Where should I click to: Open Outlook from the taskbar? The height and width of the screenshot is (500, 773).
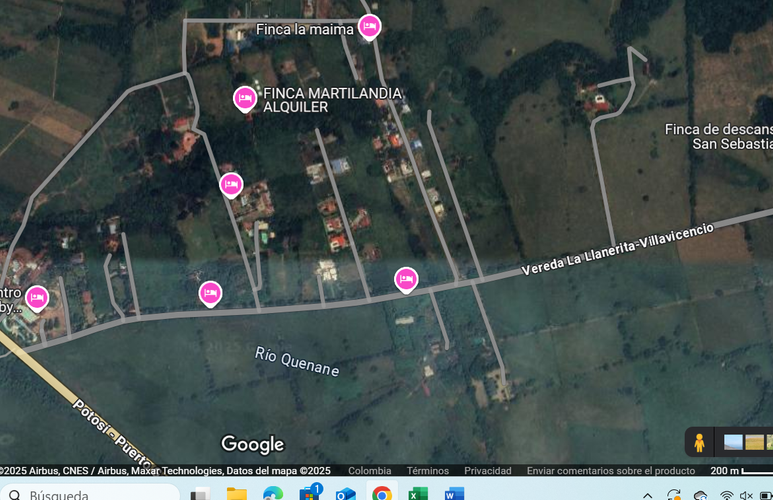tap(346, 494)
